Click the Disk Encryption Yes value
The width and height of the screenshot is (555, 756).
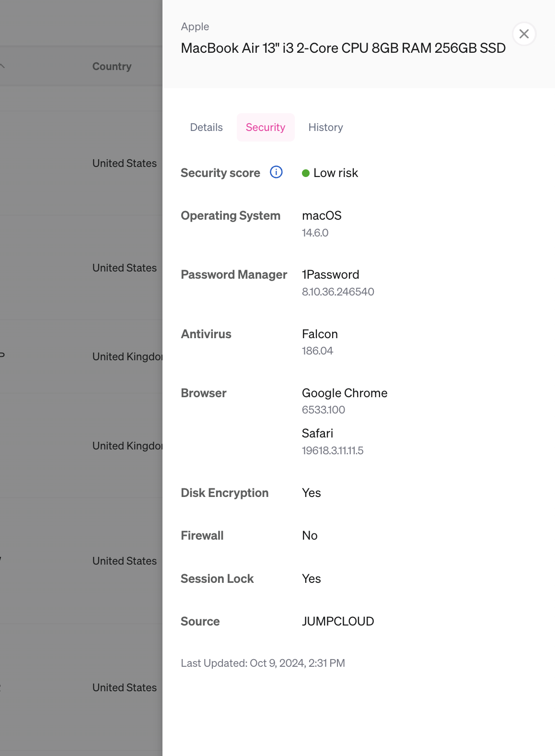point(311,493)
